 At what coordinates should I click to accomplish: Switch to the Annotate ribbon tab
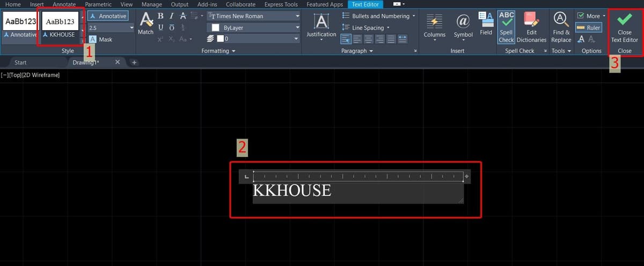64,4
